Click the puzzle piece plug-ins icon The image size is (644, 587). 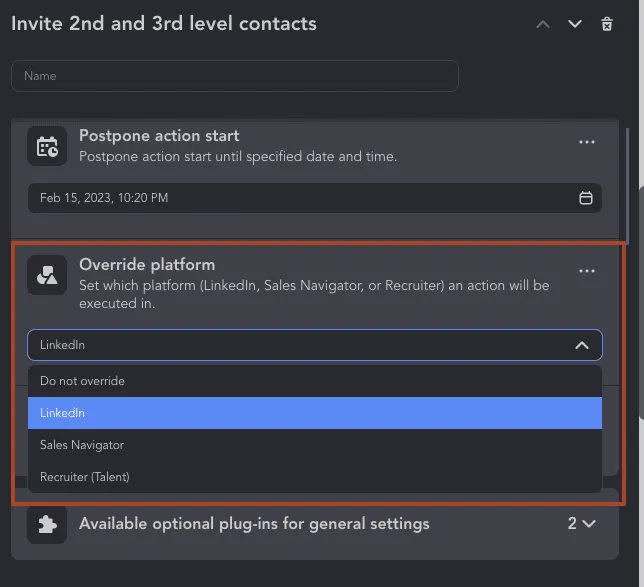pos(47,524)
